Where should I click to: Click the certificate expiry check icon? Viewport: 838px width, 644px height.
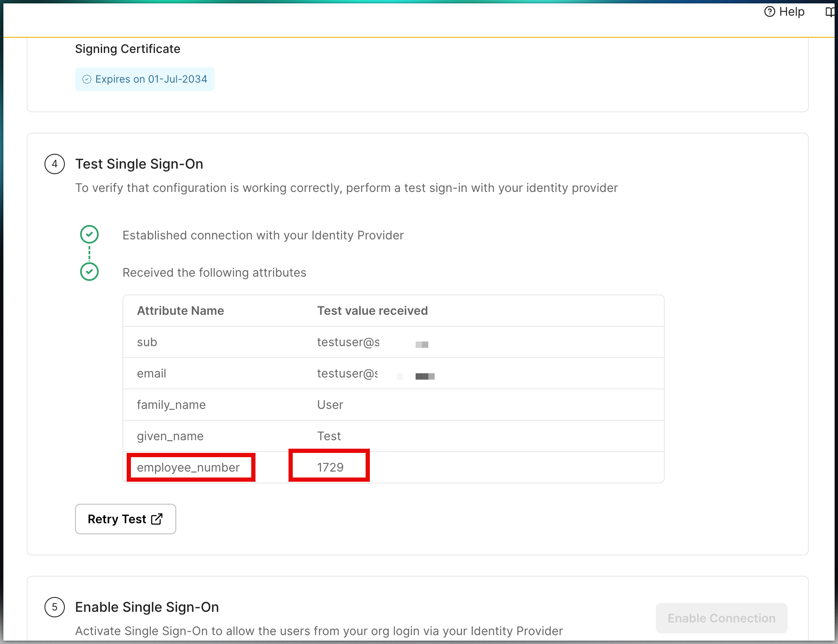coord(87,79)
